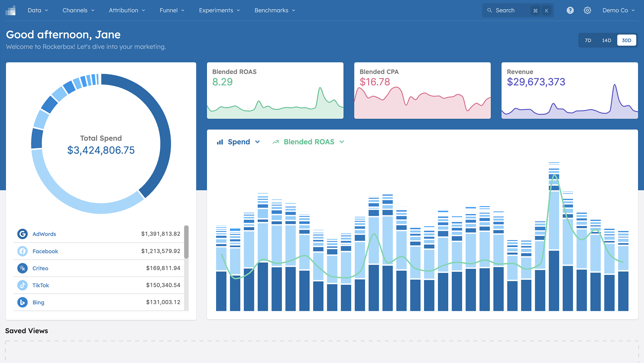Open the Funnel menu
This screenshot has width=644, height=363.
172,10
